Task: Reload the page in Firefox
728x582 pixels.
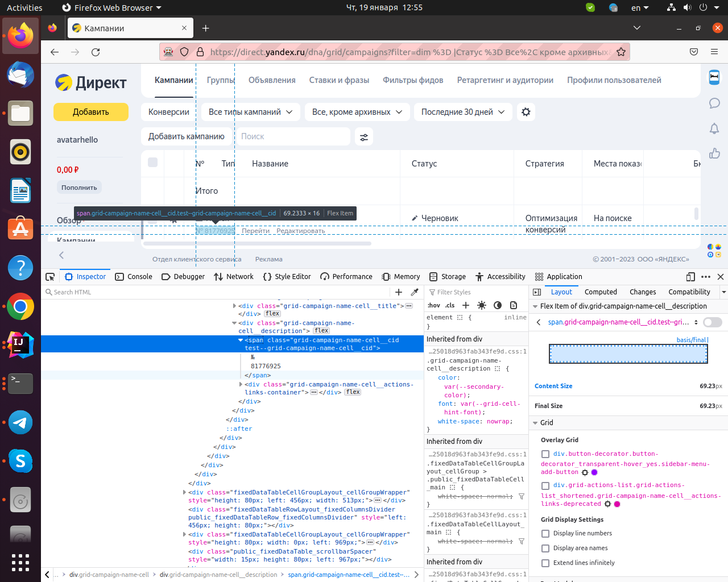Action: (96, 52)
